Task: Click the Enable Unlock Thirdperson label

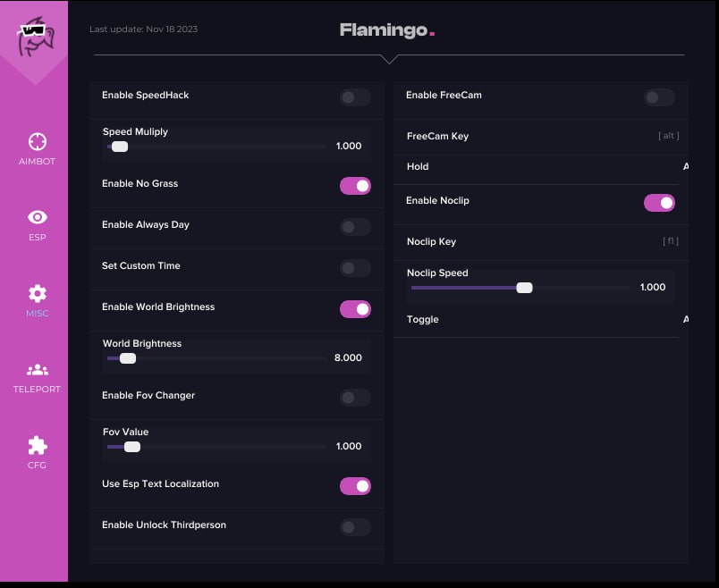Action: 164,525
